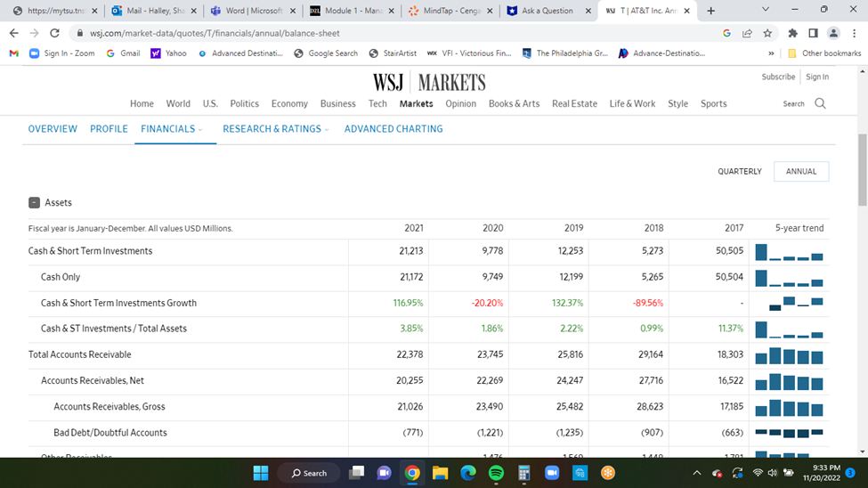Open ADVANCED CHARTING tab
Image resolution: width=868 pixels, height=488 pixels.
(393, 129)
